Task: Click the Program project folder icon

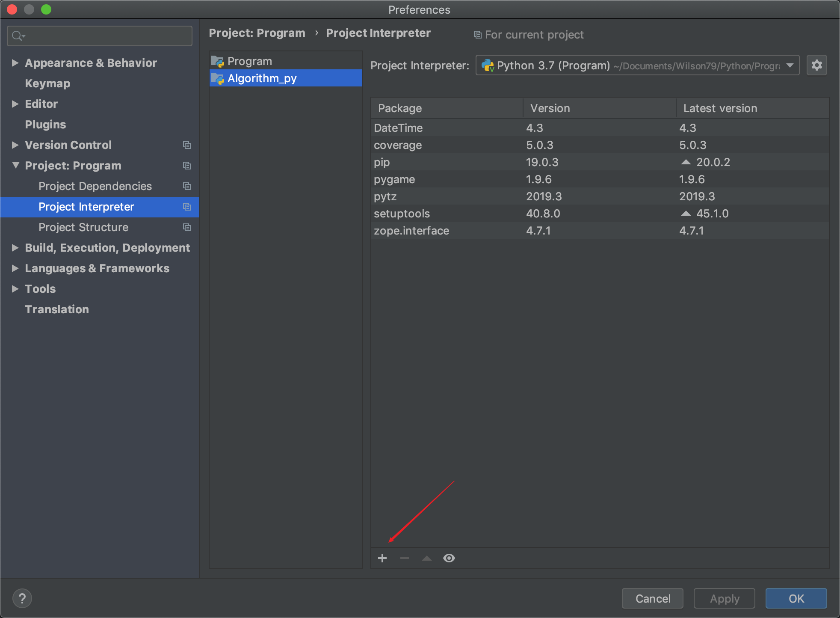Action: [218, 62]
